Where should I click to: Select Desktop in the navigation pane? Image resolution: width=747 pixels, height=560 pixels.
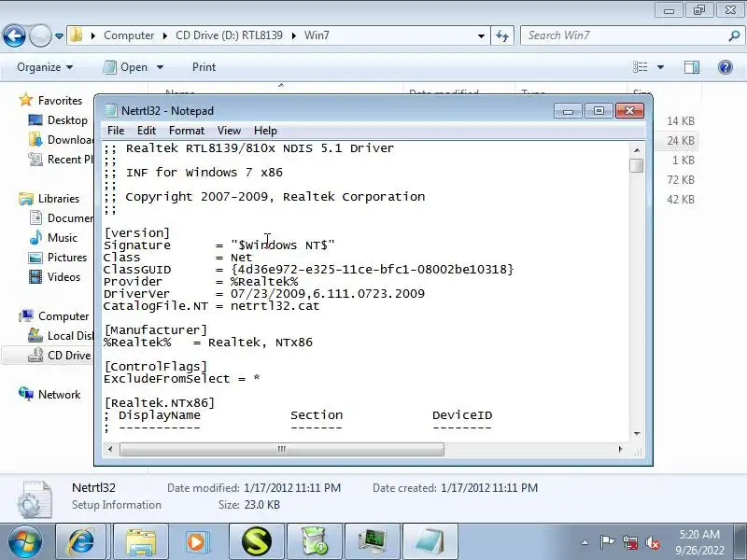point(58,120)
